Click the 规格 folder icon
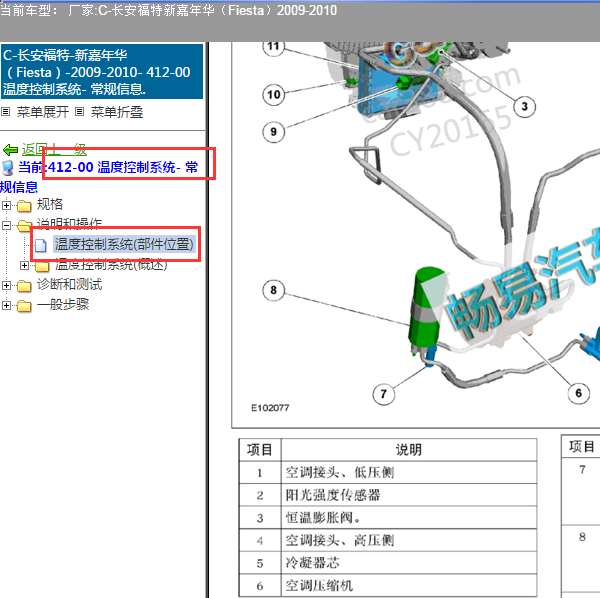 coord(24,206)
